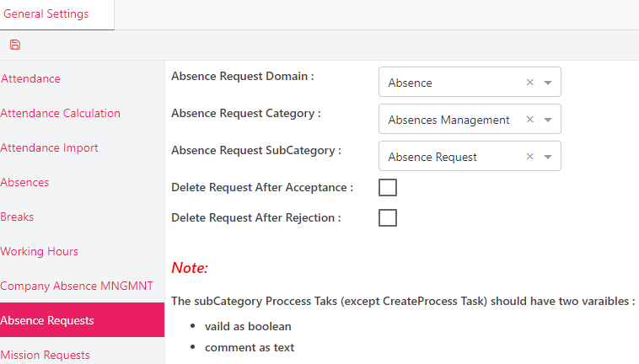The height and width of the screenshot is (364, 639).
Task: Click the Absences Management category field
Action: point(451,120)
